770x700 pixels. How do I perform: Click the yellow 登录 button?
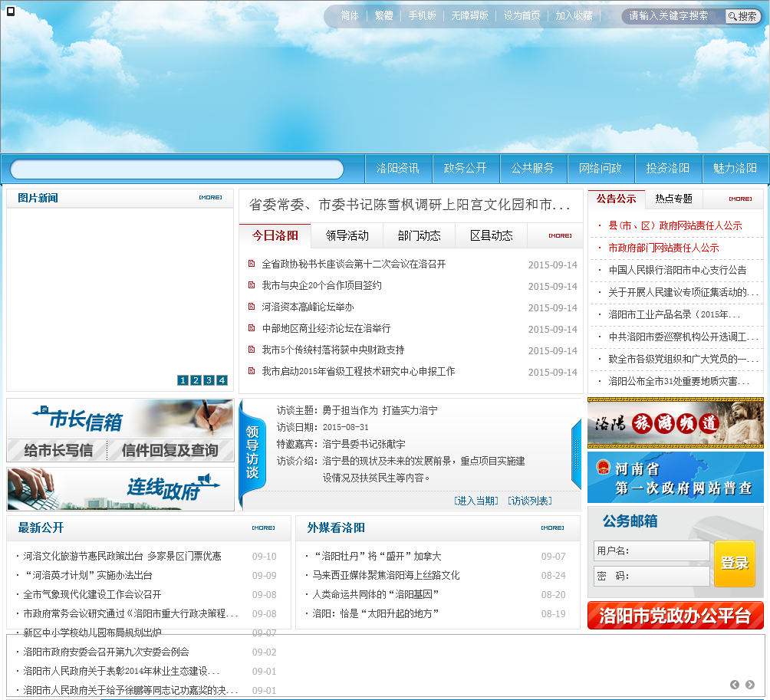click(735, 564)
